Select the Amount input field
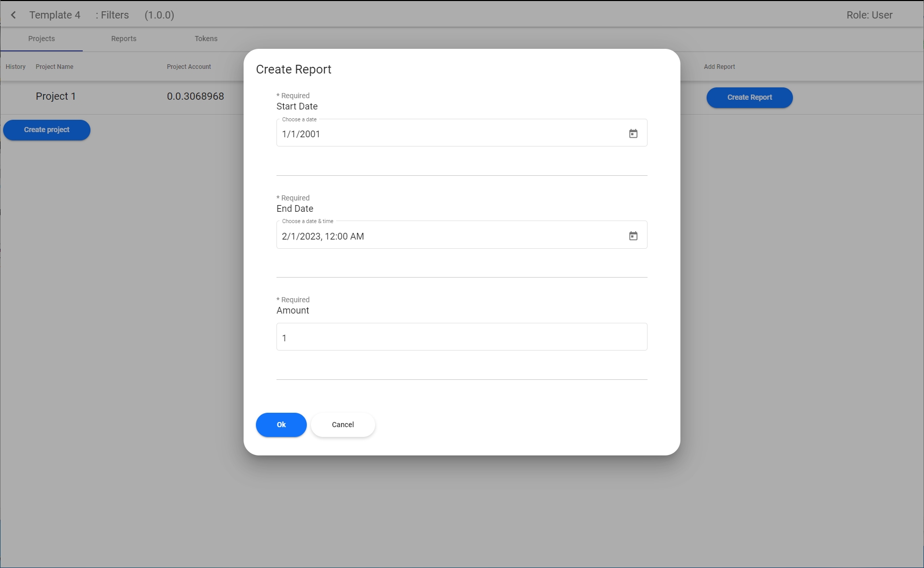This screenshot has height=568, width=924. [x=461, y=337]
